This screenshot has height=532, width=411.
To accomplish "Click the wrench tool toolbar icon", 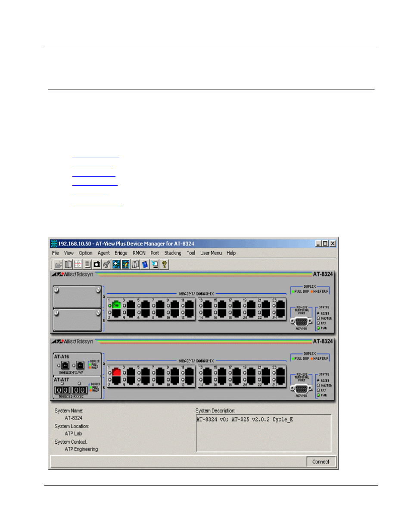I will [x=106, y=264].
